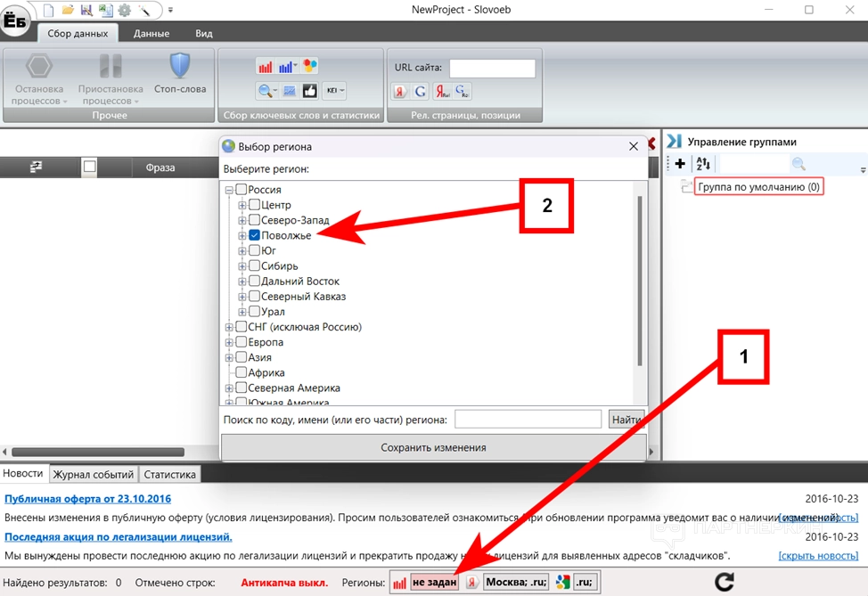Image resolution: width=868 pixels, height=596 pixels.
Task: Select the Сибирь checkbox
Action: tap(255, 265)
